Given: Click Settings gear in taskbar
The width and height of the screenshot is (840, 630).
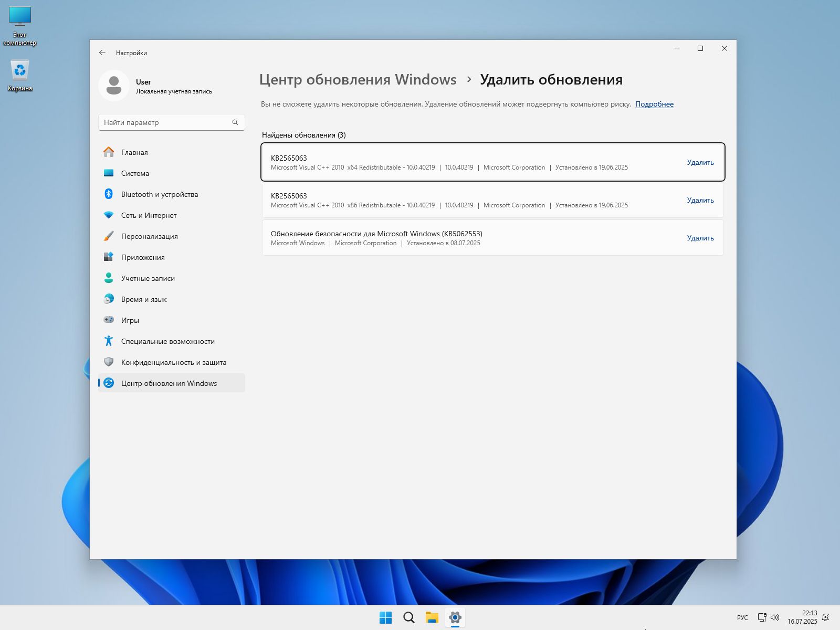Looking at the screenshot, I should click(455, 617).
